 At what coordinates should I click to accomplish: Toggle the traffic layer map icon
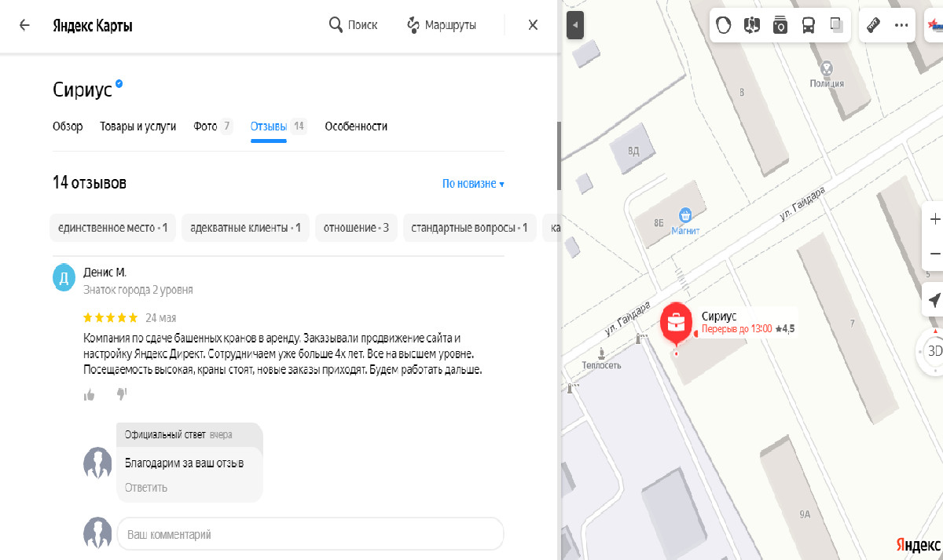pyautogui.click(x=724, y=25)
